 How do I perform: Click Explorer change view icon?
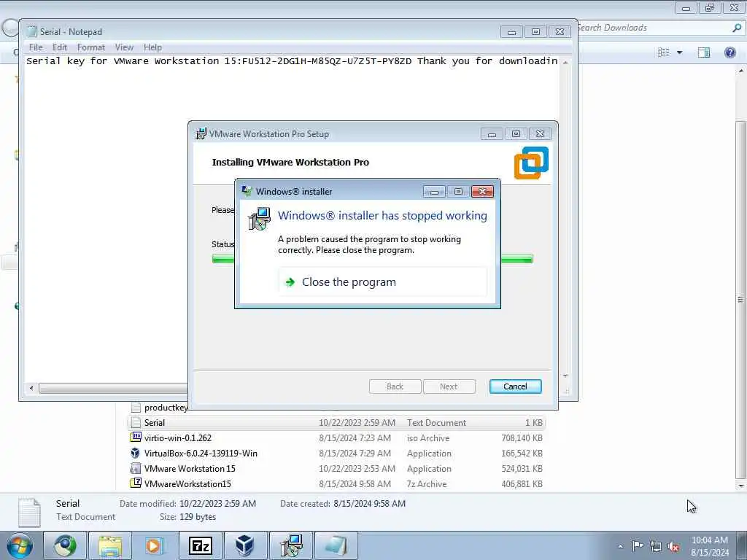tap(664, 52)
